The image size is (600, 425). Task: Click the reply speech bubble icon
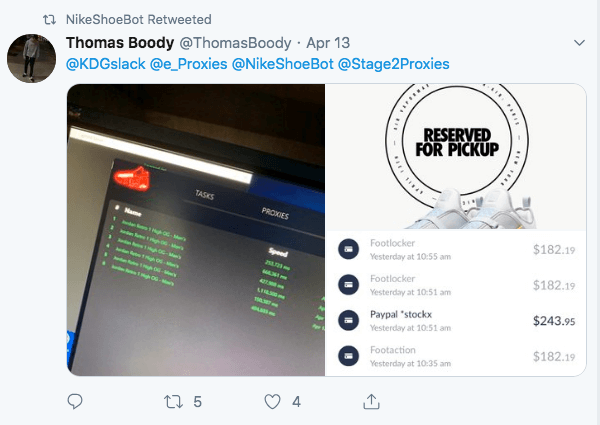click(75, 401)
